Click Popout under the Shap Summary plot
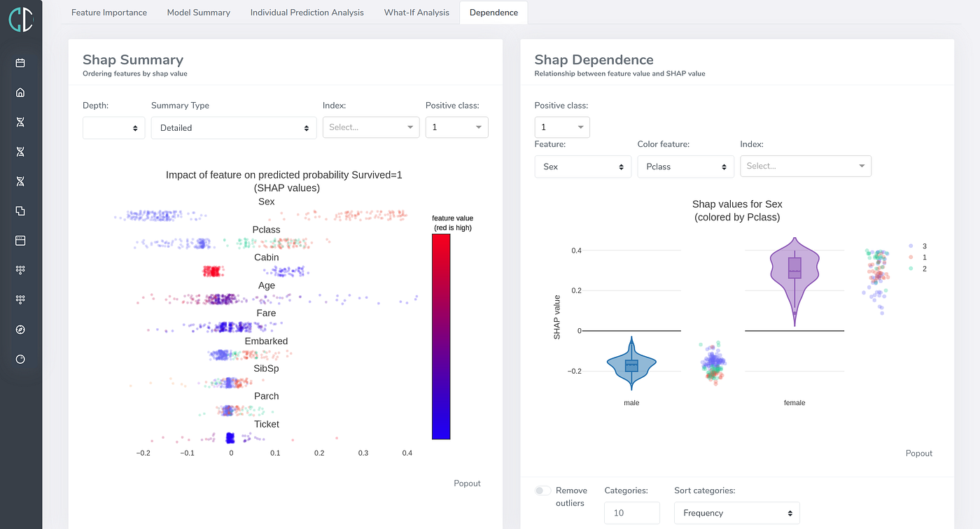Screen dimensions: 980x529 [468, 483]
